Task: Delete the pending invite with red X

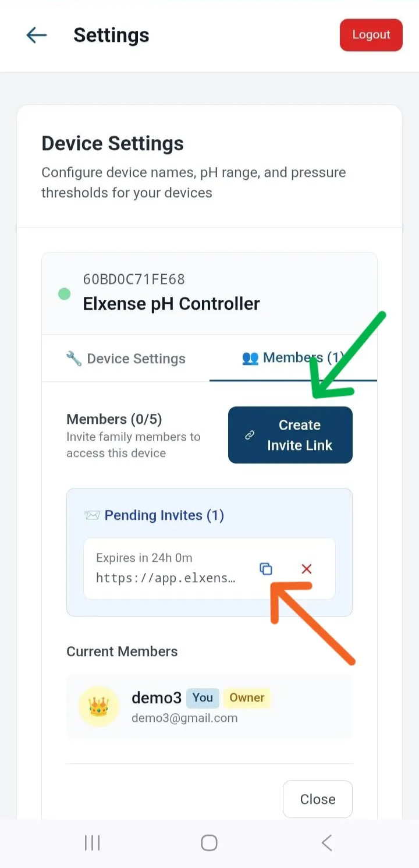Action: click(x=307, y=569)
